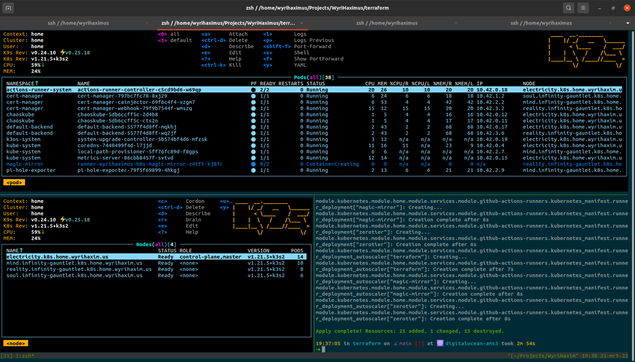Select the pi-hole-exporter pod name
Viewport: 635px width, 362px height.
pos(128,170)
